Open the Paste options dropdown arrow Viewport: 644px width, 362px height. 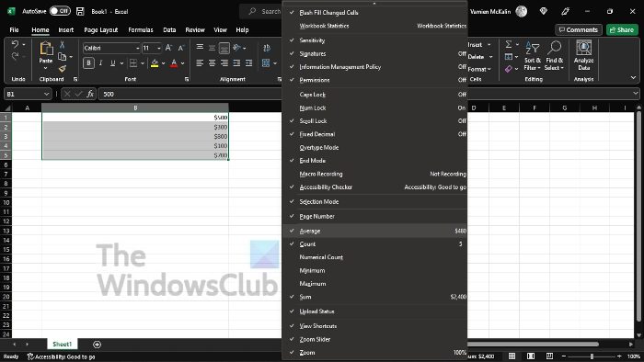(x=46, y=69)
